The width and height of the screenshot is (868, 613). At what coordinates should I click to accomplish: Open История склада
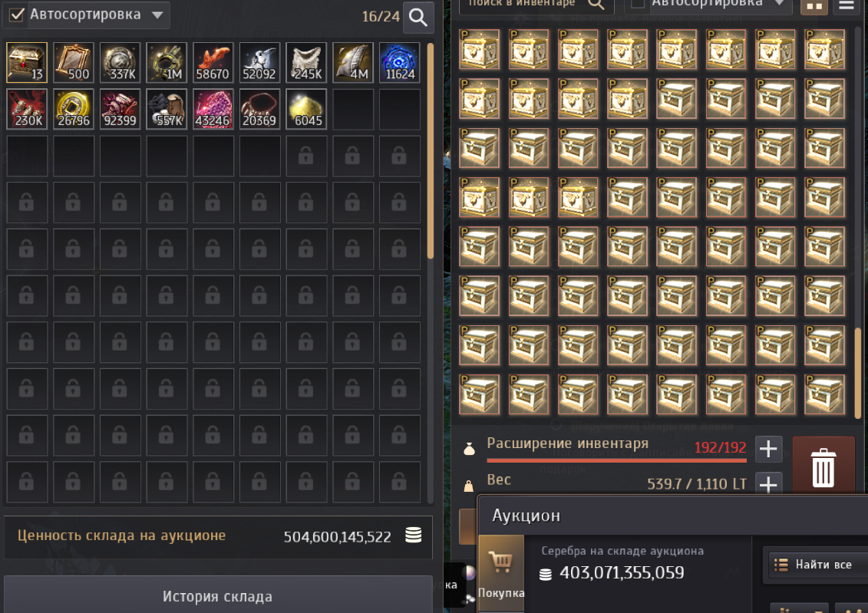tap(217, 596)
